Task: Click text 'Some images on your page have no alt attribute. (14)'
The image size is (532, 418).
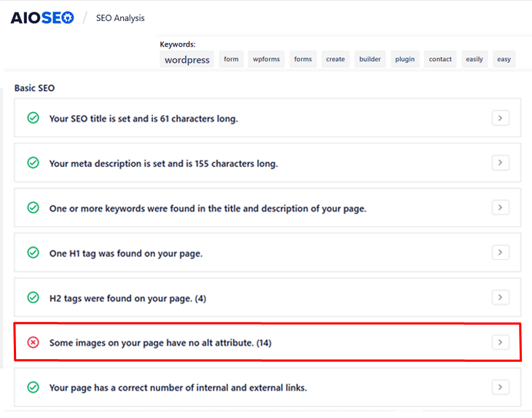Action: (x=160, y=343)
